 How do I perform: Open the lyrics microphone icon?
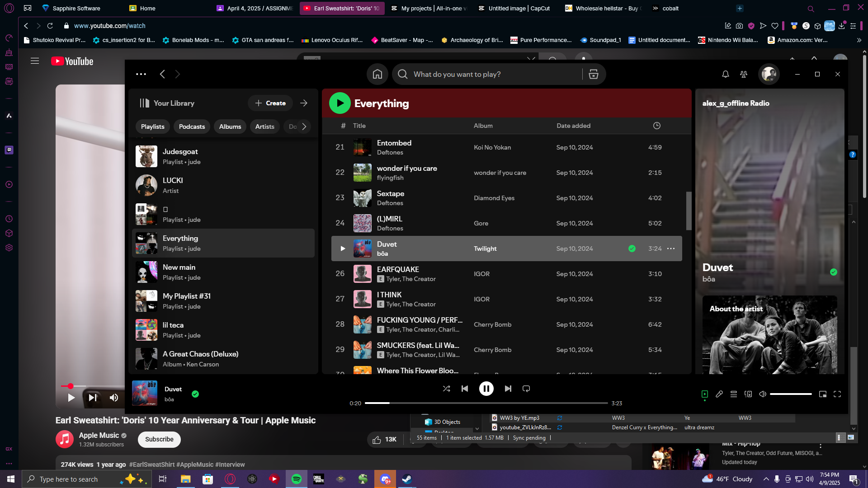click(719, 394)
